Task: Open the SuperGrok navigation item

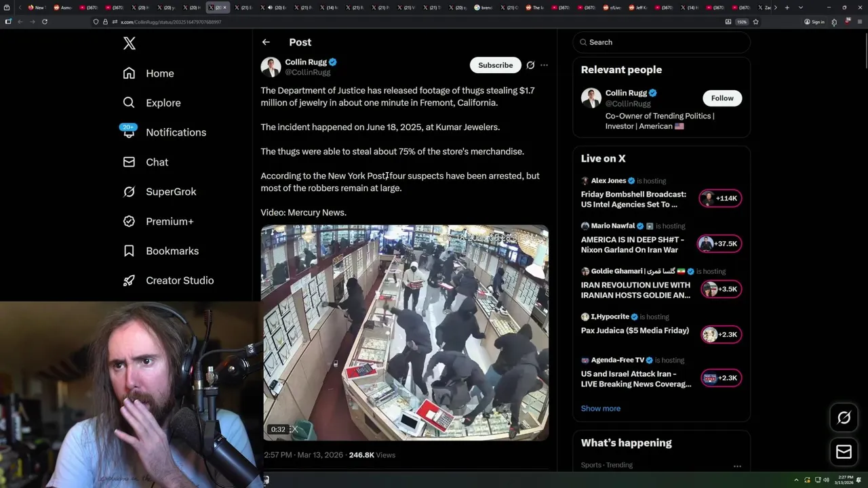Action: coord(160,191)
